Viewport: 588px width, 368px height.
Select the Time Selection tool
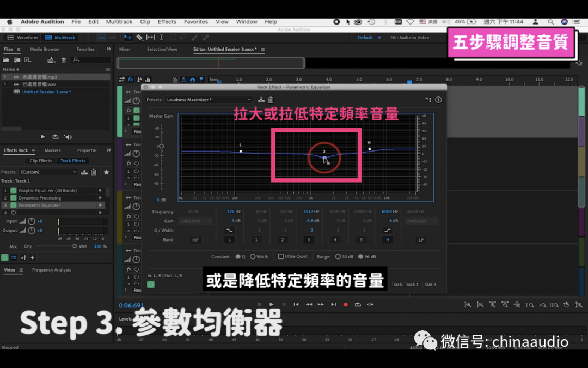(x=161, y=38)
